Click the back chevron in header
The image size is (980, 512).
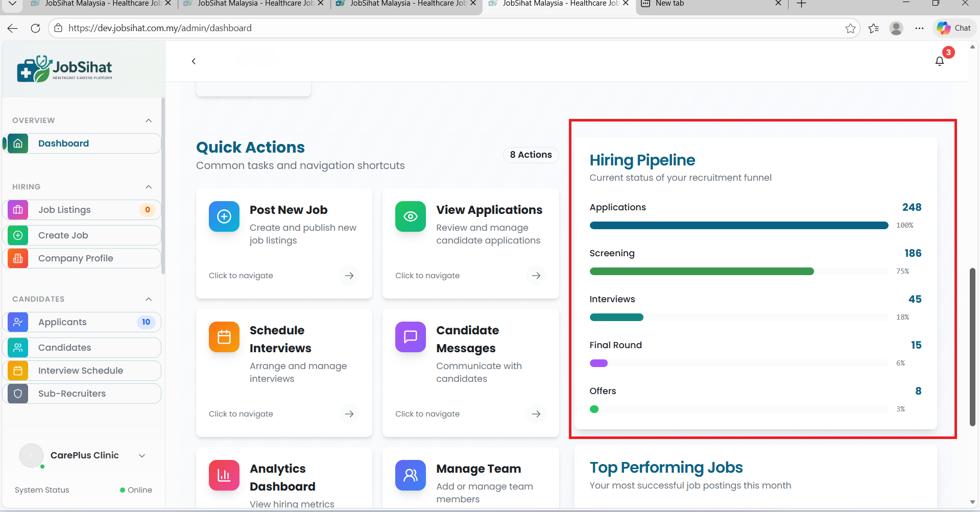[x=194, y=61]
